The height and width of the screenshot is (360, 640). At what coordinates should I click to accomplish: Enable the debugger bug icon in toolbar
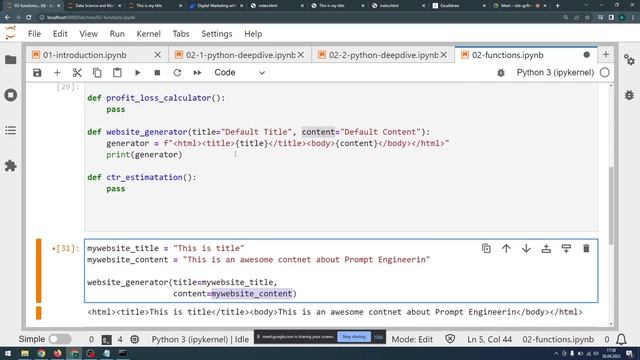(501, 73)
